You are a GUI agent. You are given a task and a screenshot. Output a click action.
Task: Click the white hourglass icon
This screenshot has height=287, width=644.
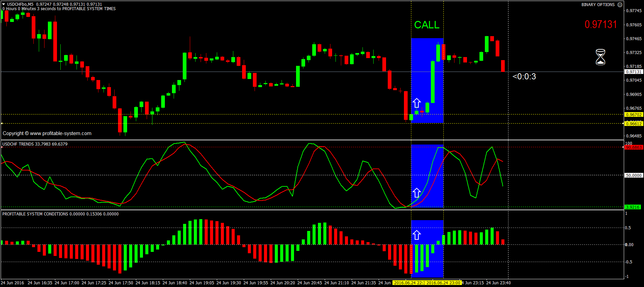601,57
